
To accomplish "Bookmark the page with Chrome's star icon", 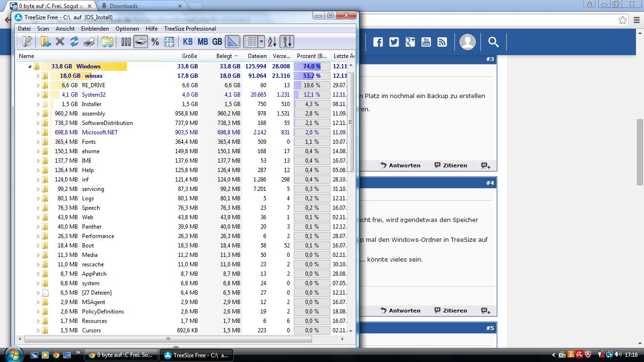I will coord(623,20).
